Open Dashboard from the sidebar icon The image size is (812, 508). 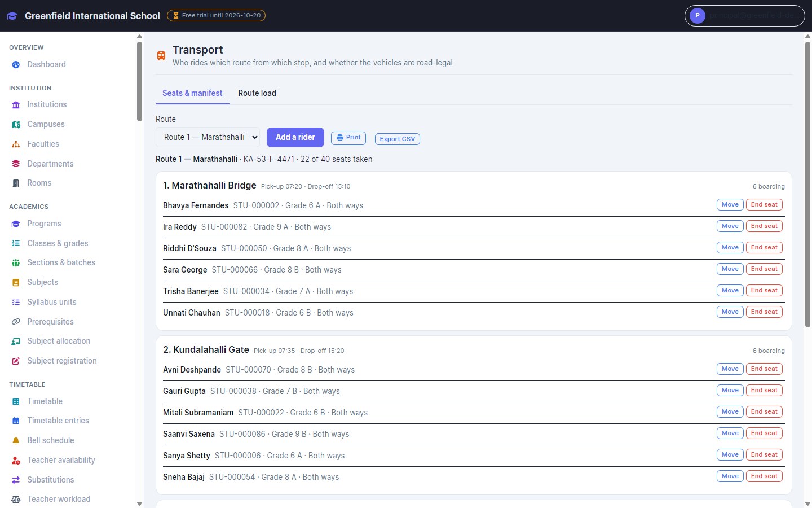pos(16,65)
